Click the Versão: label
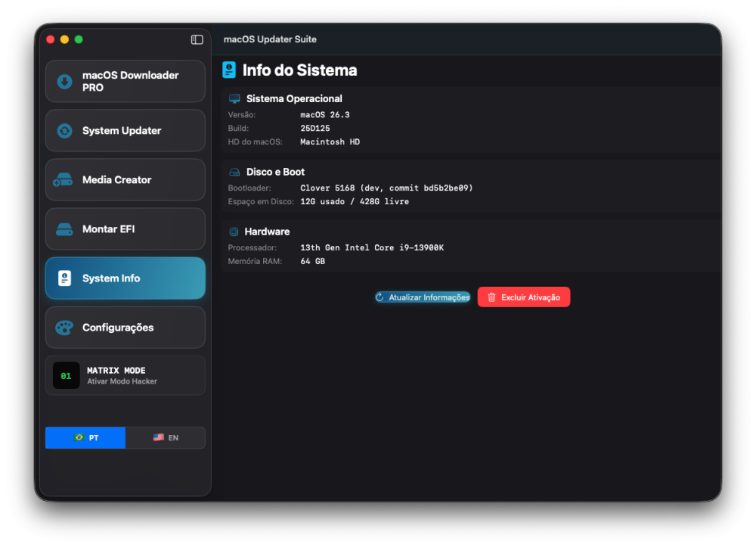Viewport: 756px width, 547px height. (242, 115)
